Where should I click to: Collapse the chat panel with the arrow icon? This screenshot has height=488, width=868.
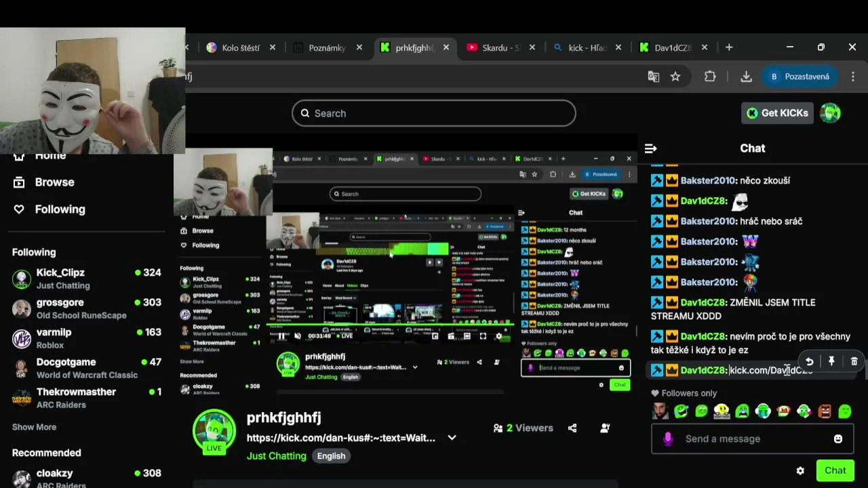[x=650, y=148]
